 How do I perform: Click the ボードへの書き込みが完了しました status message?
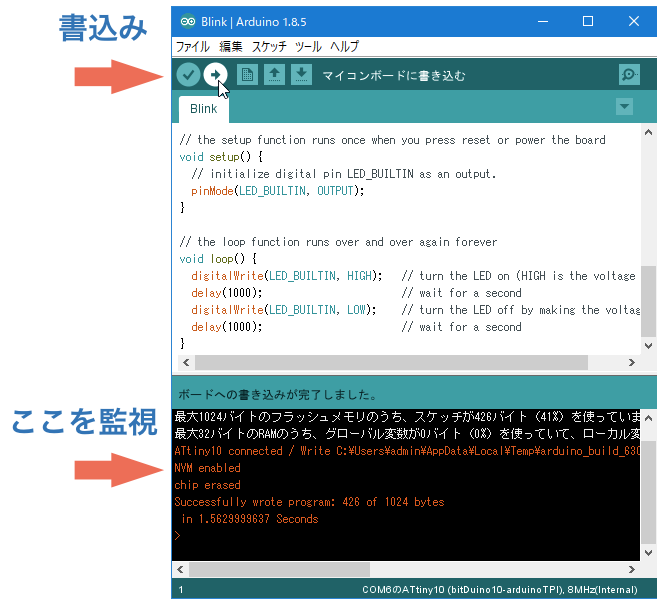277,394
